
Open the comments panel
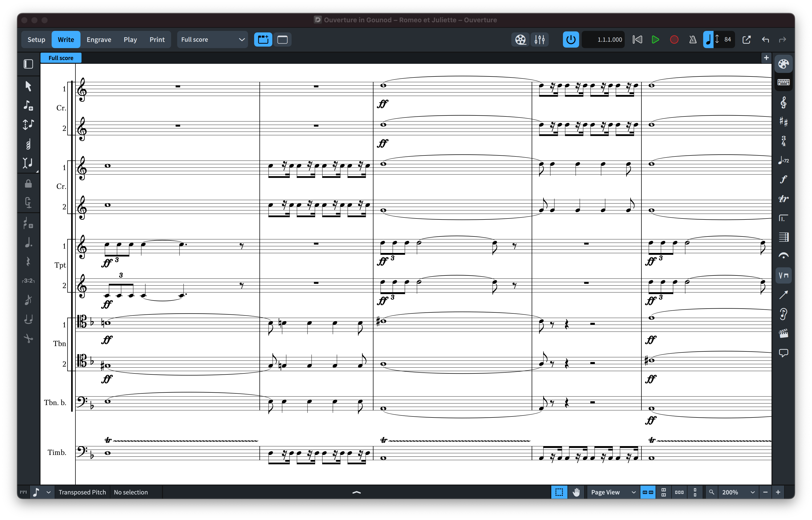[783, 353]
